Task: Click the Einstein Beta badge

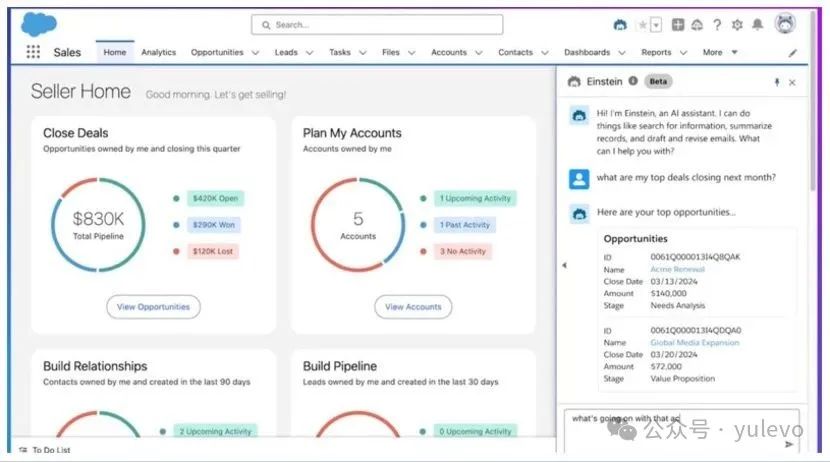Action: coord(658,81)
